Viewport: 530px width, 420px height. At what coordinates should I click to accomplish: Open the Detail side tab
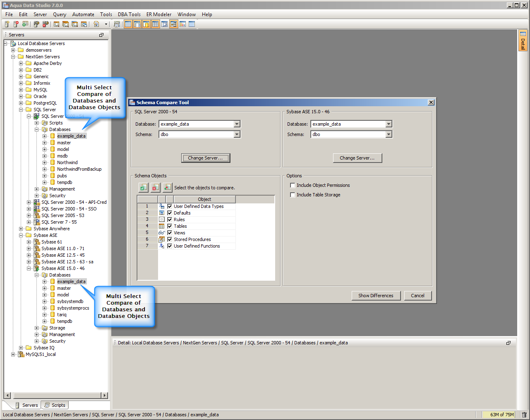coord(523,41)
